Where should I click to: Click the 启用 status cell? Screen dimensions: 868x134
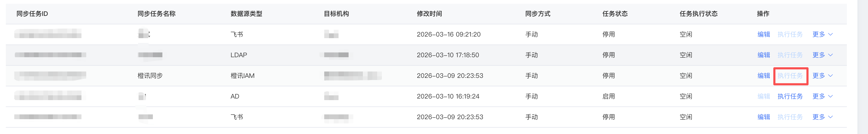(608, 96)
